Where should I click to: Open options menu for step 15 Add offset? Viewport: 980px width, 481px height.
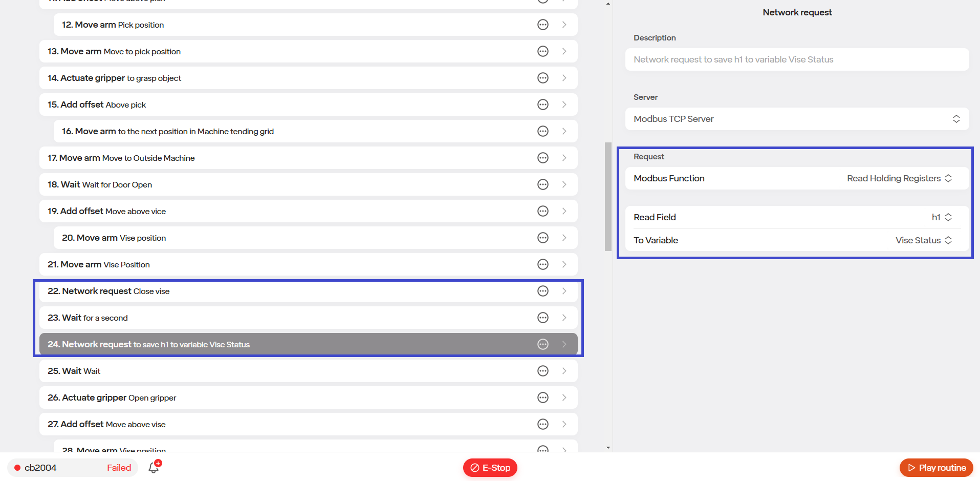543,104
